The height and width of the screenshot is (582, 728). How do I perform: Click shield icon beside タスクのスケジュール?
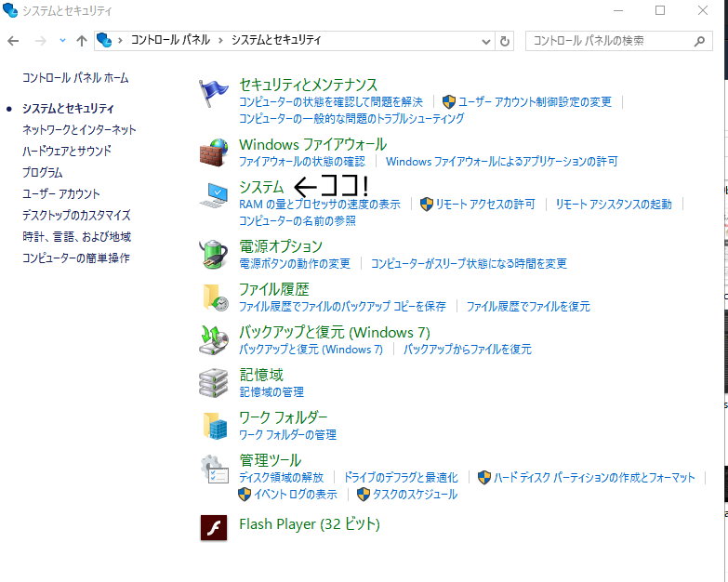coord(364,495)
